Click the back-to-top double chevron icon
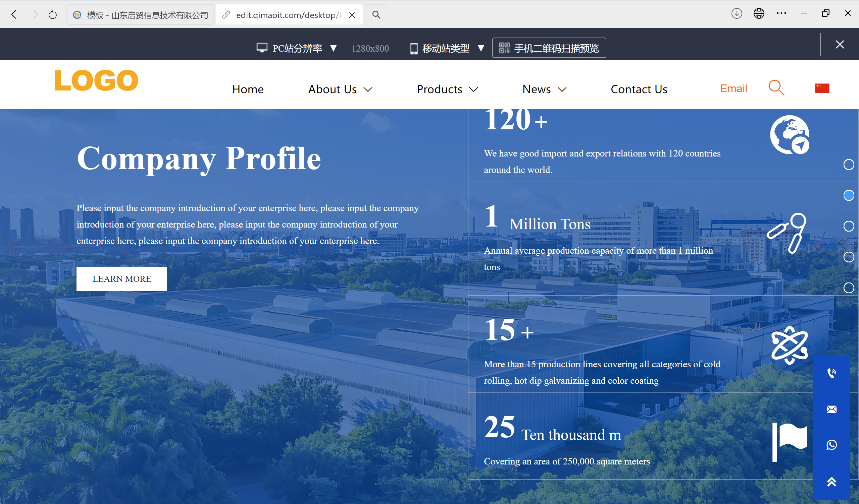Viewport: 859px width, 504px height. tap(832, 482)
